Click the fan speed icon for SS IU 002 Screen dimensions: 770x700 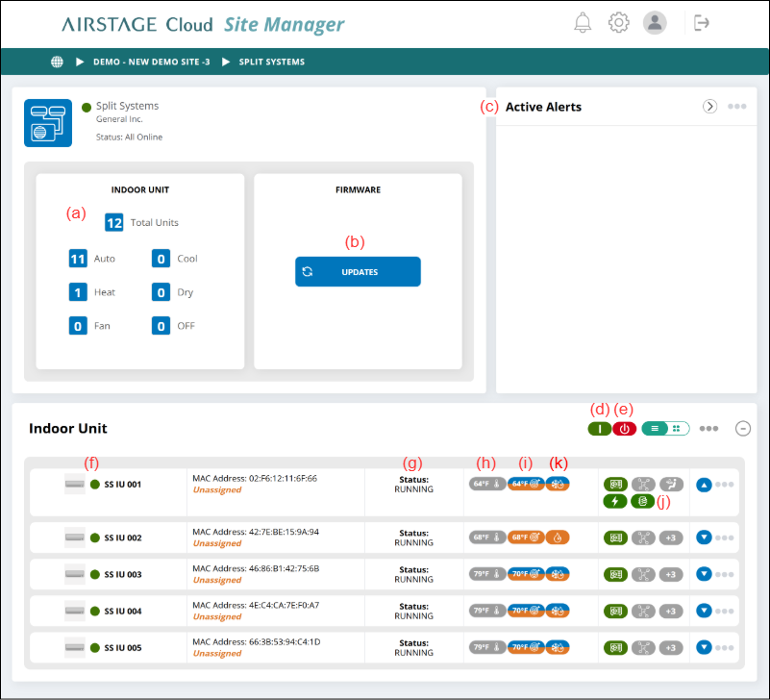tap(643, 537)
